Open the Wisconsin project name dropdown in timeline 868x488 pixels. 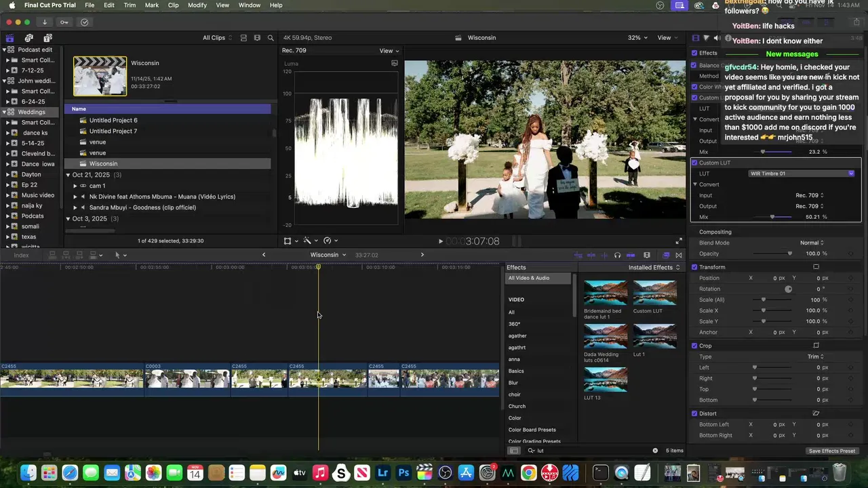coord(328,255)
